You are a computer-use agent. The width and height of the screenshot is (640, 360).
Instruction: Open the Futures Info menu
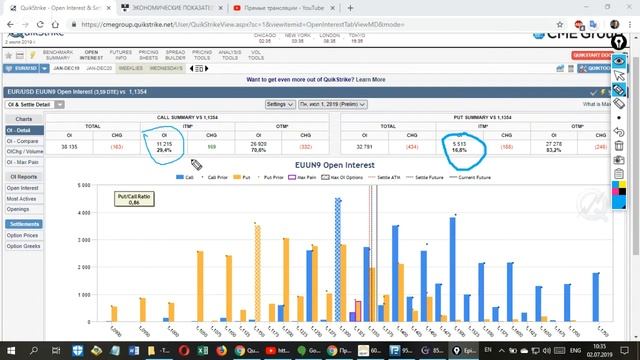121,55
